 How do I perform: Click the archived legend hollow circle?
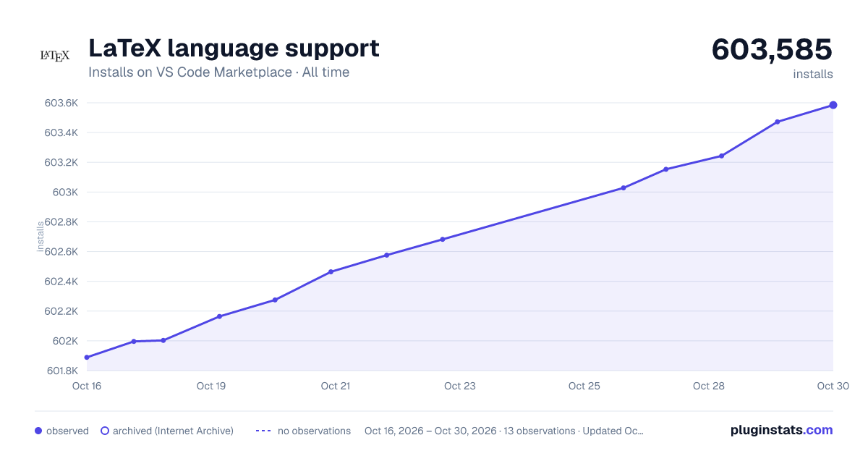click(x=105, y=431)
